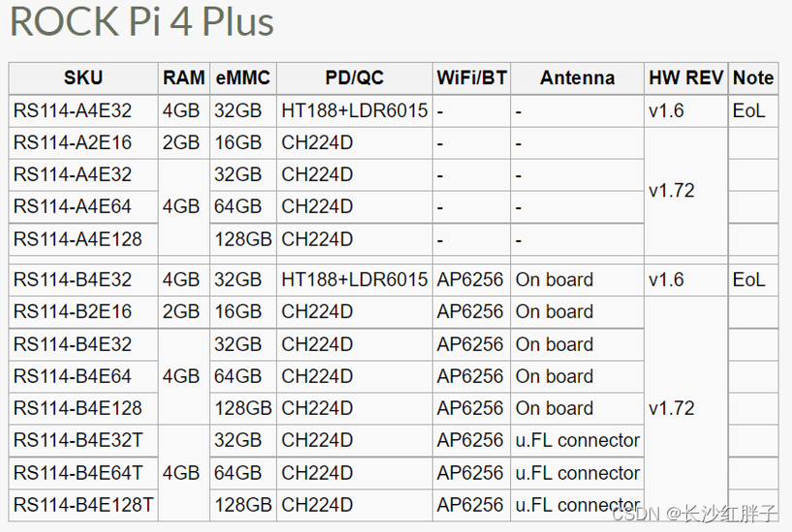This screenshot has width=792, height=532.
Task: Select the Antenna column header
Action: (577, 78)
